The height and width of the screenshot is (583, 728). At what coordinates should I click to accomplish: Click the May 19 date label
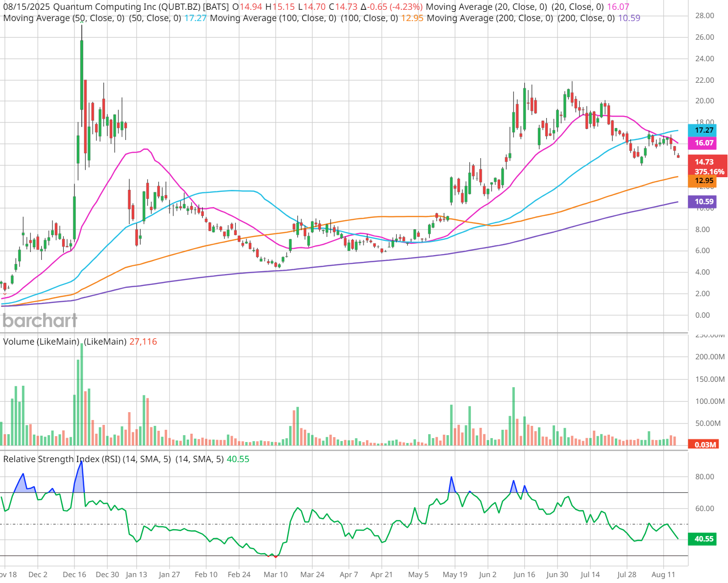(455, 575)
